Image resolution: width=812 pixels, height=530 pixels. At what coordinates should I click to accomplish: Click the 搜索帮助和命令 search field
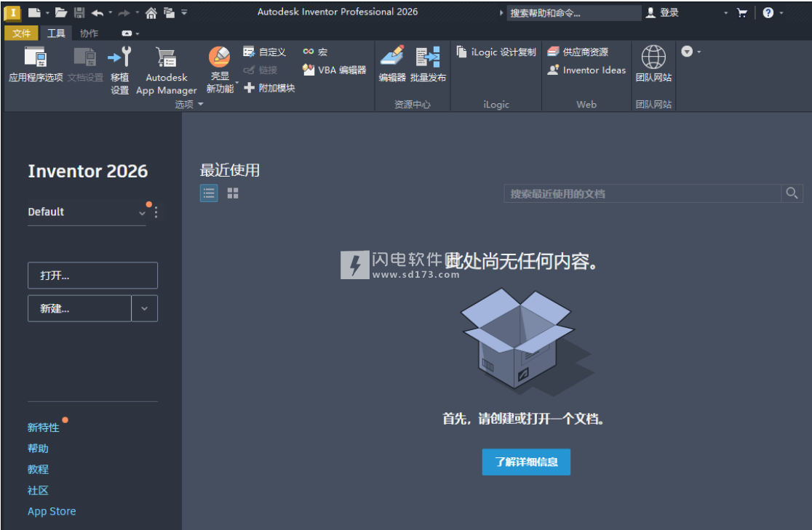coord(574,13)
